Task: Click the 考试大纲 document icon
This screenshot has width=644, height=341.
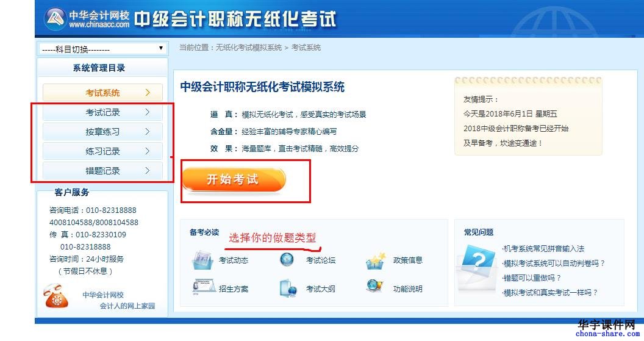Action: click(288, 289)
